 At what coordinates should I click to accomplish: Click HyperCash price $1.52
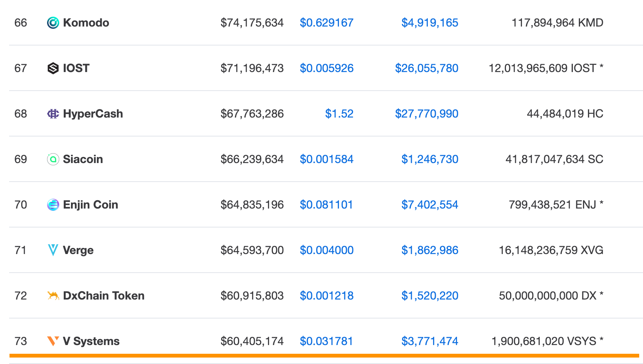click(339, 114)
